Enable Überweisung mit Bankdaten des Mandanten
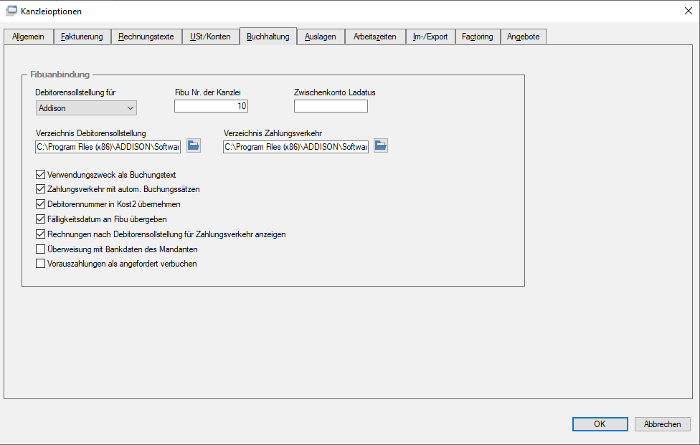The height and width of the screenshot is (445, 700). coord(40,249)
